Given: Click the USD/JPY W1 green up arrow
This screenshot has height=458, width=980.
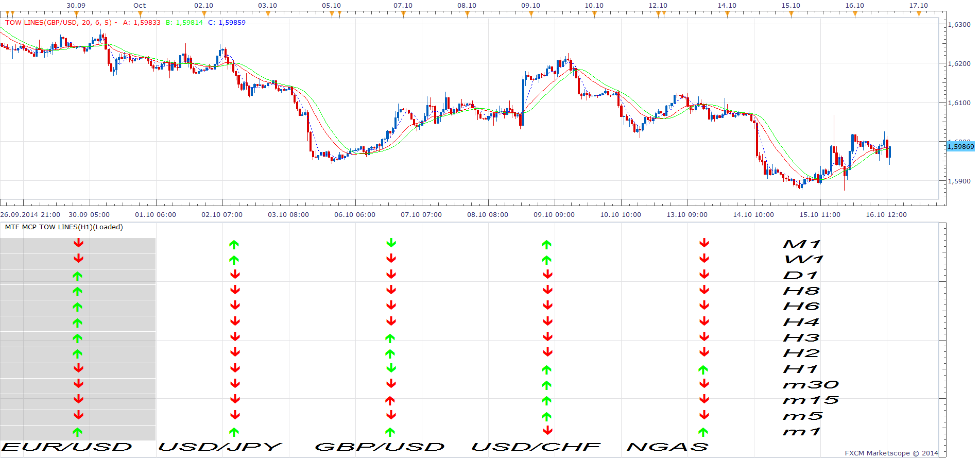Looking at the screenshot, I should click(234, 260).
